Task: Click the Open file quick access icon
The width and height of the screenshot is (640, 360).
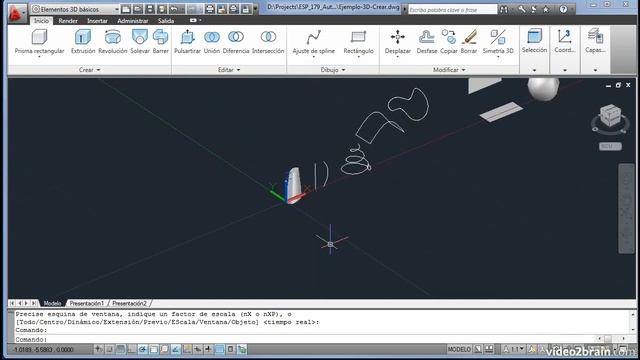Action: tap(138, 9)
